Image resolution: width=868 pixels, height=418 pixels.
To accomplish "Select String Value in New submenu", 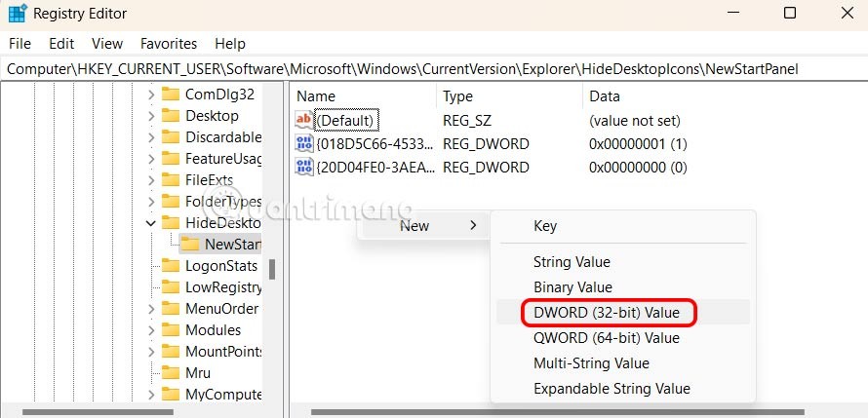I will (x=572, y=262).
